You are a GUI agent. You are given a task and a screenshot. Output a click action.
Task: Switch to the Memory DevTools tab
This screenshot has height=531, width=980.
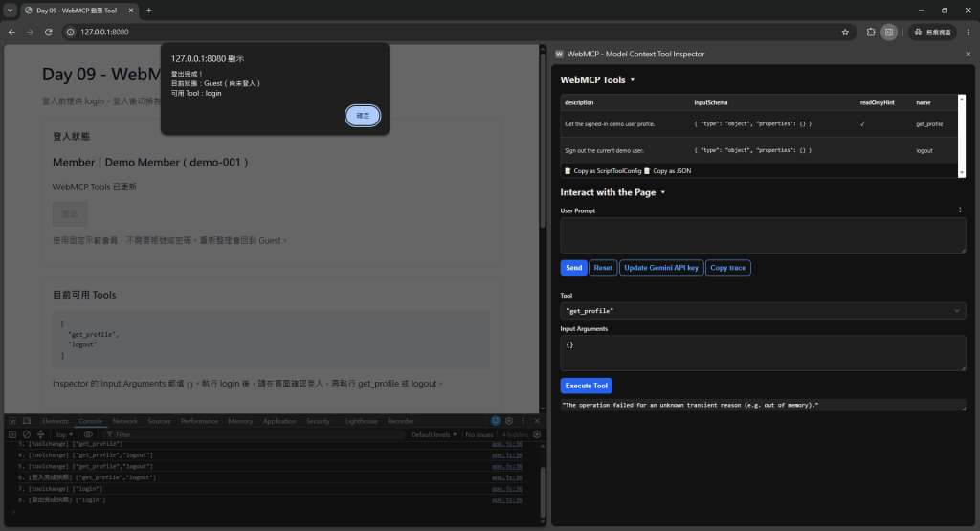[x=240, y=421]
